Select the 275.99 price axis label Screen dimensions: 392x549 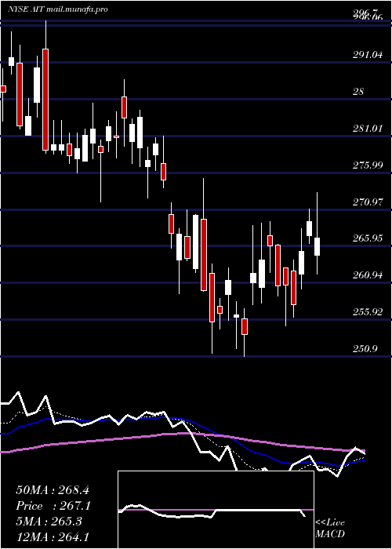pyautogui.click(x=367, y=165)
